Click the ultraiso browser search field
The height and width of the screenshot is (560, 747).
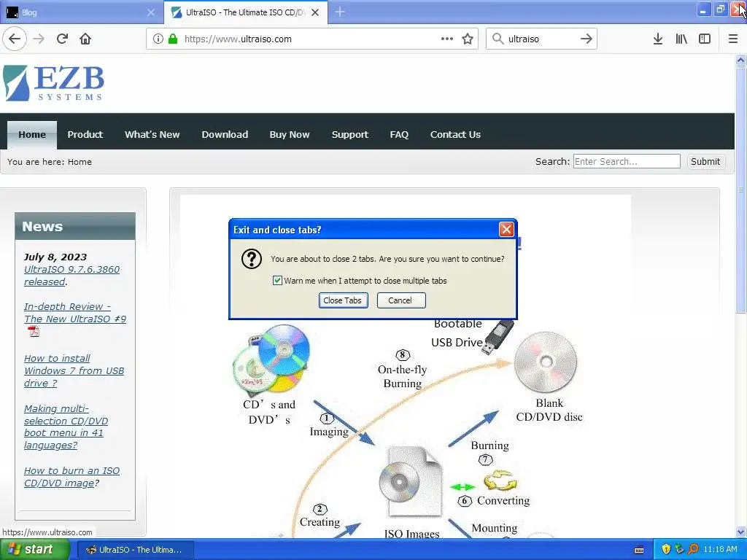(x=541, y=39)
